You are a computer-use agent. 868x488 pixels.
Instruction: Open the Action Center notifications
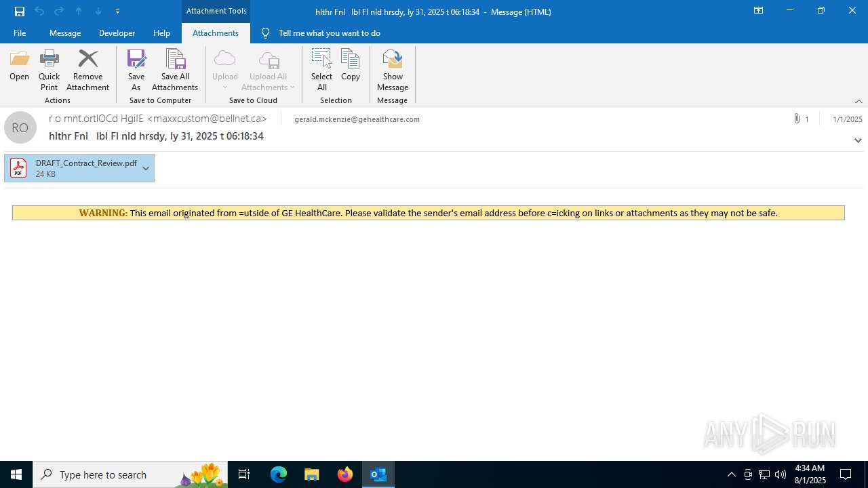tap(846, 474)
